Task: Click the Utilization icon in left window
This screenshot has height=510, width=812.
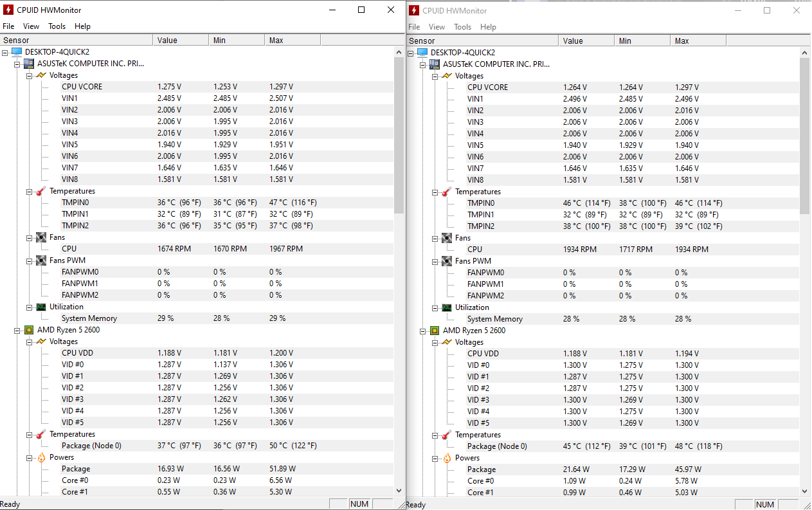Action: [41, 307]
